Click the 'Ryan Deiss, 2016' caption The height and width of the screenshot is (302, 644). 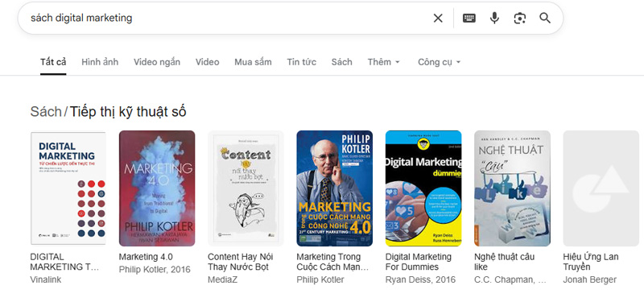420,279
